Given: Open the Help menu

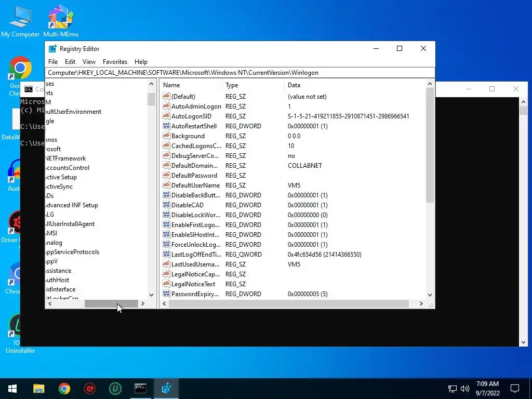Looking at the screenshot, I should tap(141, 62).
